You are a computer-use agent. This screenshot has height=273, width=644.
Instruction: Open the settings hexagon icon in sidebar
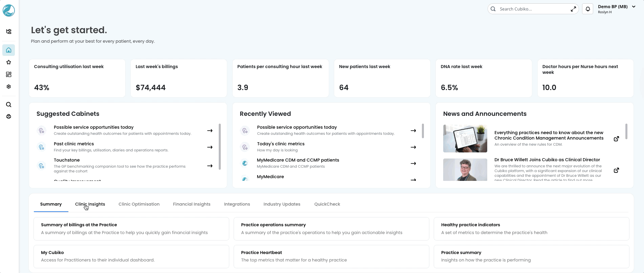click(x=9, y=87)
